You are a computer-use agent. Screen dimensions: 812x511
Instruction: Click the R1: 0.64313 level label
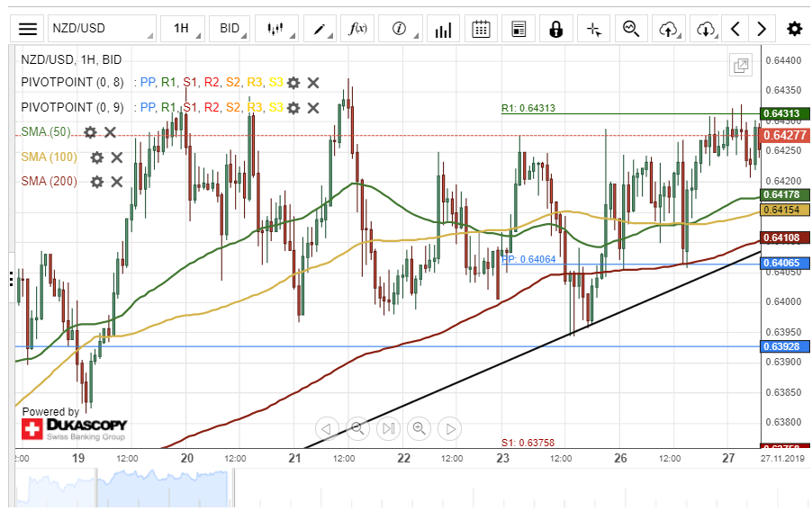(528, 108)
